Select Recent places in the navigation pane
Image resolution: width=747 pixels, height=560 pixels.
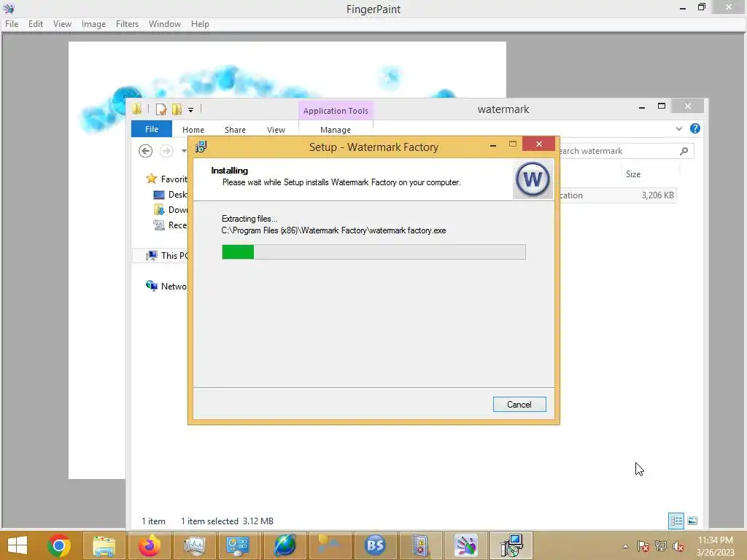pos(170,225)
